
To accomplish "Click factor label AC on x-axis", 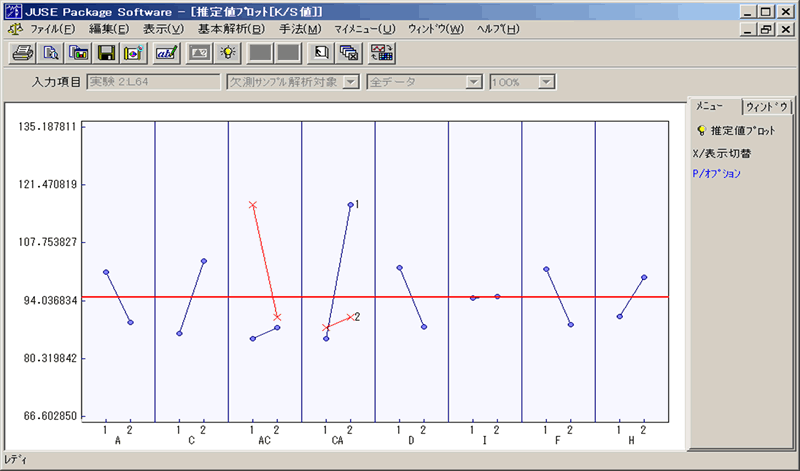I will (264, 440).
